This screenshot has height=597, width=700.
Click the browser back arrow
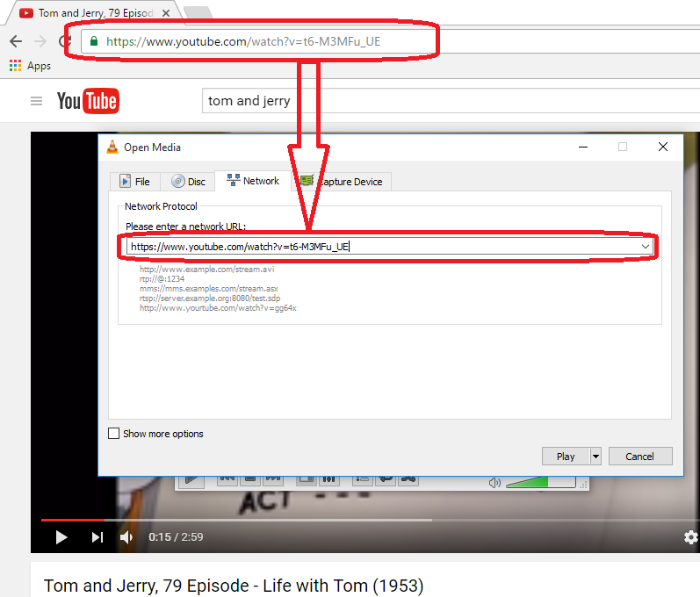tap(16, 41)
